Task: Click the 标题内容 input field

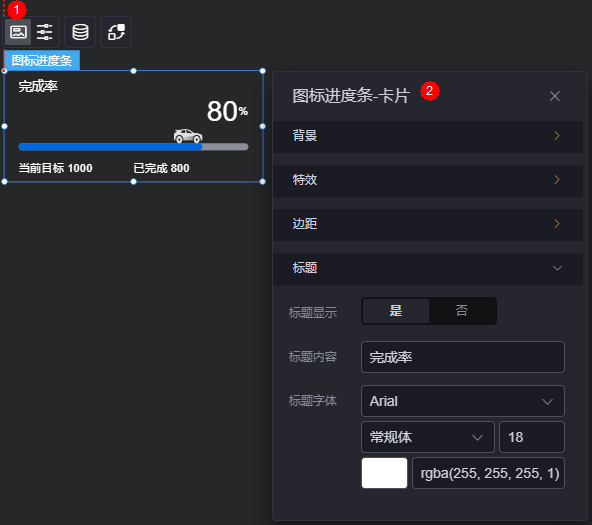Action: [462, 357]
